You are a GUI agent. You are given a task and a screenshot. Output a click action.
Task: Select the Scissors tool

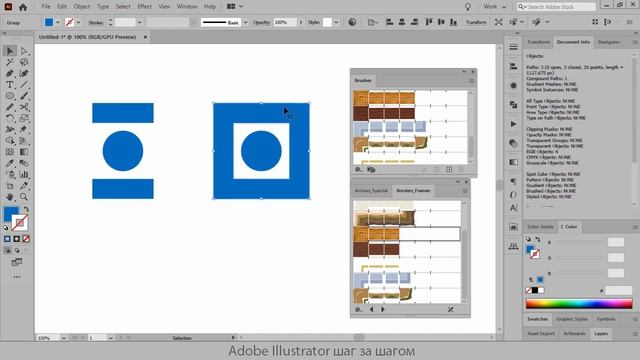click(24, 107)
